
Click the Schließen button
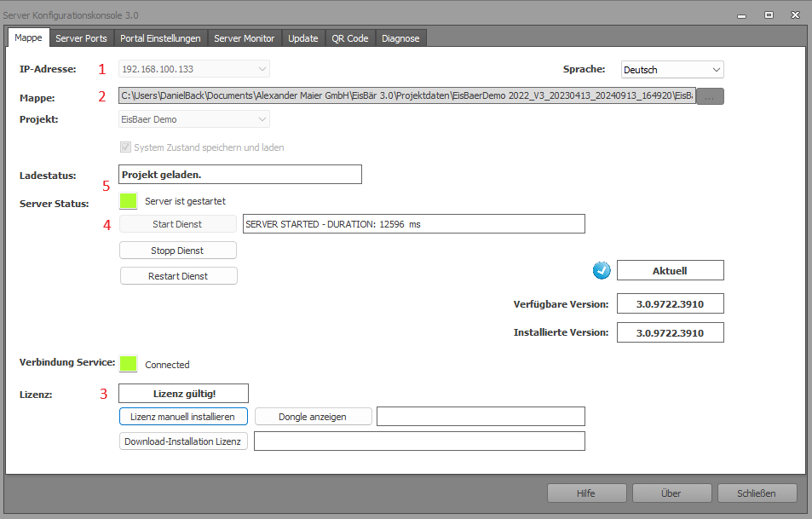coord(757,493)
